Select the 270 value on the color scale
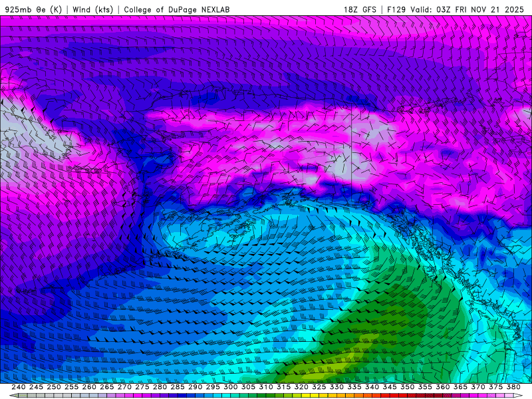 pos(124,387)
